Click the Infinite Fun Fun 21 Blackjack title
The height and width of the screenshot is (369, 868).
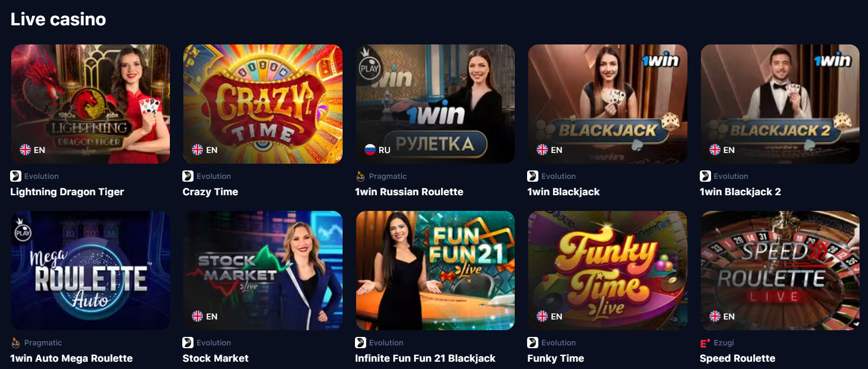point(425,358)
